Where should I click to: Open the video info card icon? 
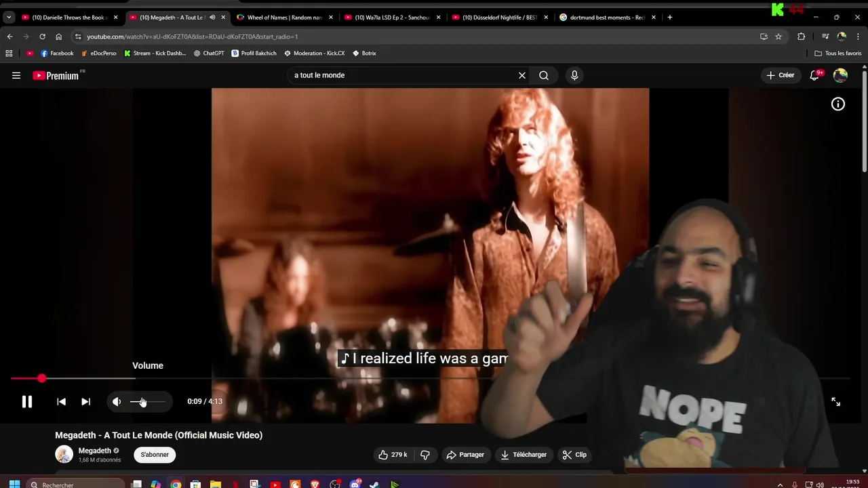838,104
